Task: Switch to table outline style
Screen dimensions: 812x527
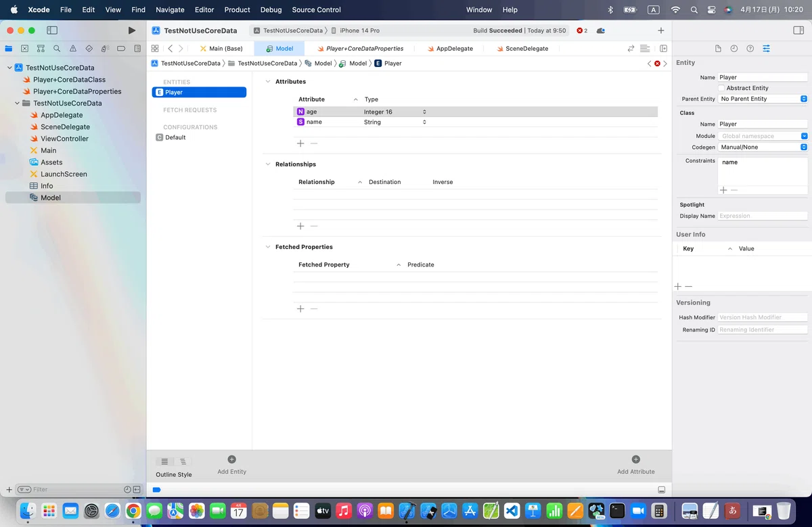Action: click(164, 461)
